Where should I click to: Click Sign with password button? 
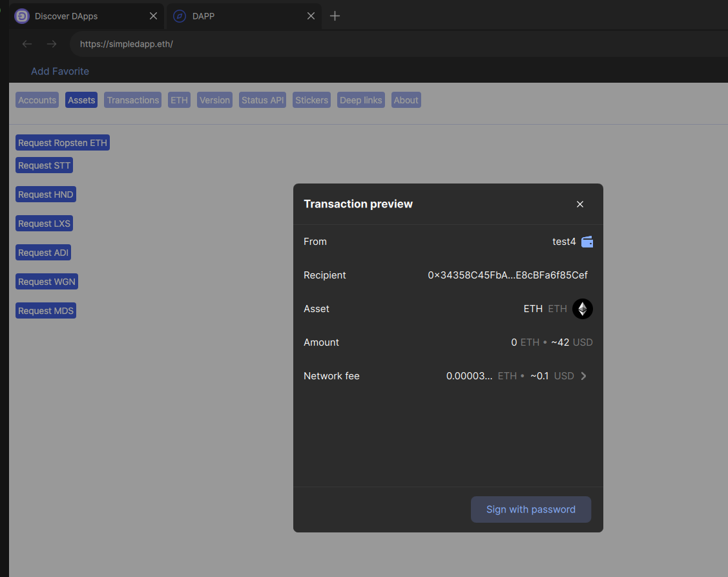click(531, 509)
